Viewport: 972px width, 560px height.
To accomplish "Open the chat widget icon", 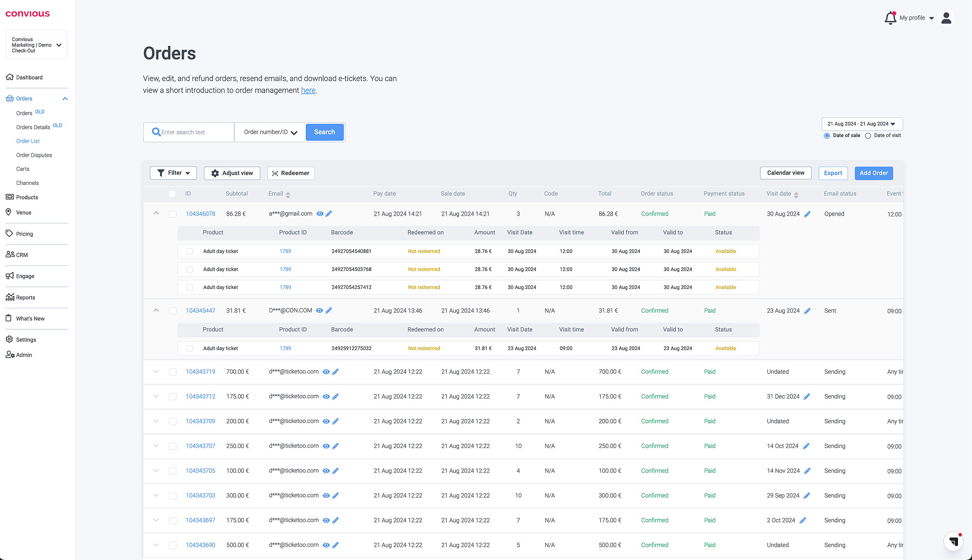I will [x=953, y=541].
